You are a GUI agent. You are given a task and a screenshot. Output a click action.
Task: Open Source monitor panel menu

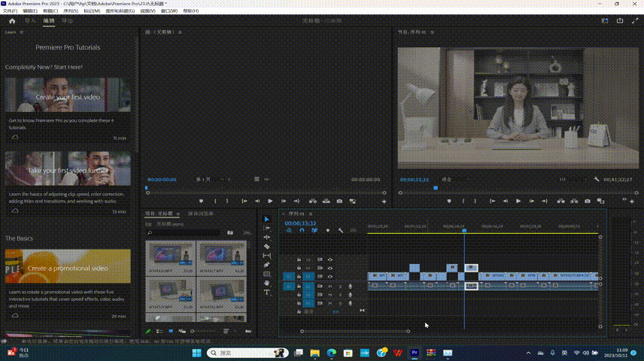tap(180, 32)
